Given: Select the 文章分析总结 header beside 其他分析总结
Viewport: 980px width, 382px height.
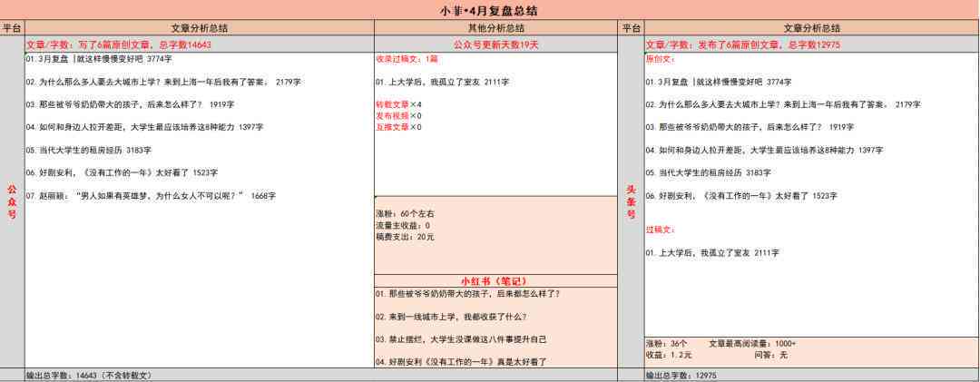Looking at the screenshot, I should [200, 28].
